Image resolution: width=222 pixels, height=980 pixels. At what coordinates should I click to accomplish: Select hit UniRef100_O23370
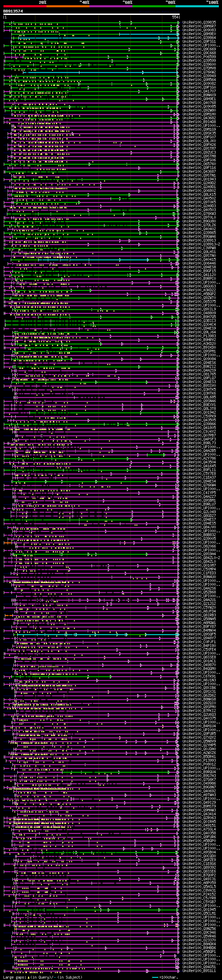(199, 940)
